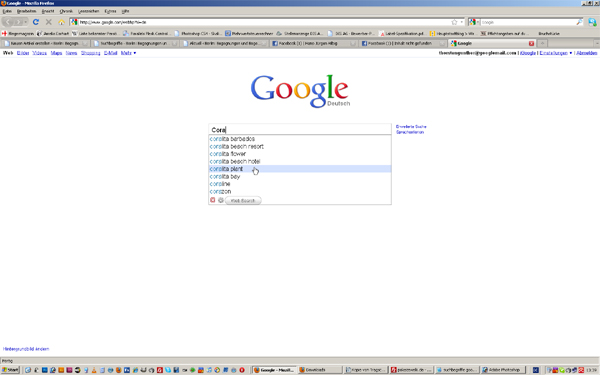Click the forward navigation arrow
The height and width of the screenshot is (375, 600).
18,22
